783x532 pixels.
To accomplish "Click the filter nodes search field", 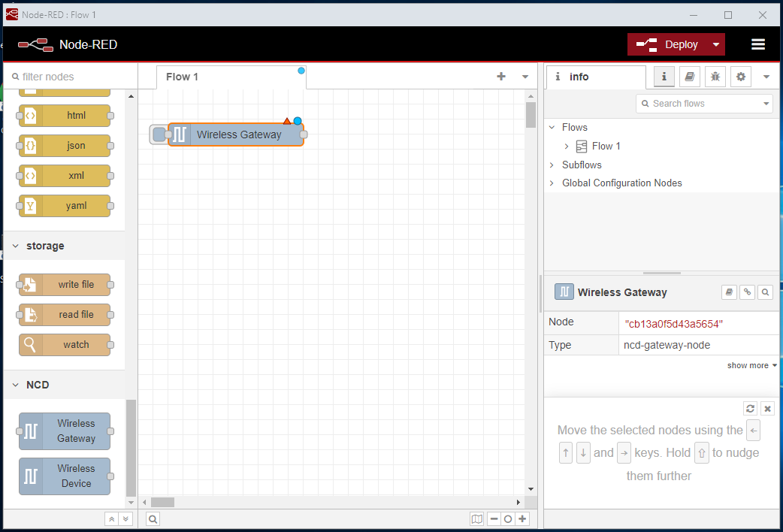I will (72, 77).
